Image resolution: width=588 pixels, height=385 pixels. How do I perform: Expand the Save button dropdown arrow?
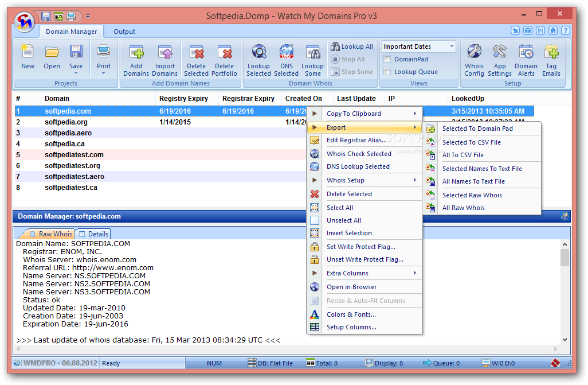click(x=76, y=73)
